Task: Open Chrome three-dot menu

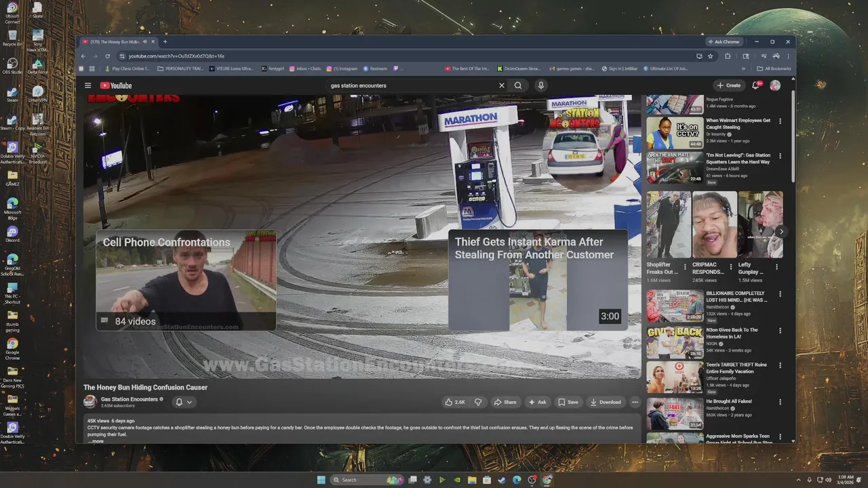Action: pos(788,56)
